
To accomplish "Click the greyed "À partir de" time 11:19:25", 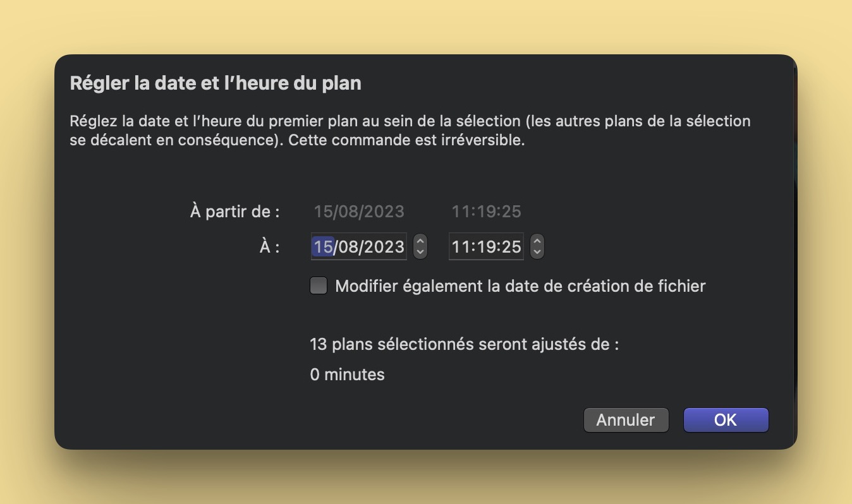I will coord(486,212).
